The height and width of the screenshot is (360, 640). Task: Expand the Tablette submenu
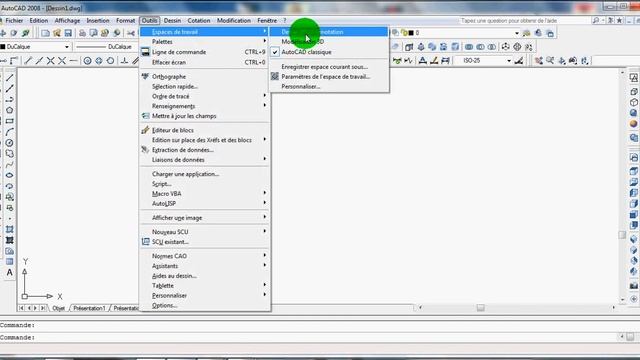pos(204,286)
